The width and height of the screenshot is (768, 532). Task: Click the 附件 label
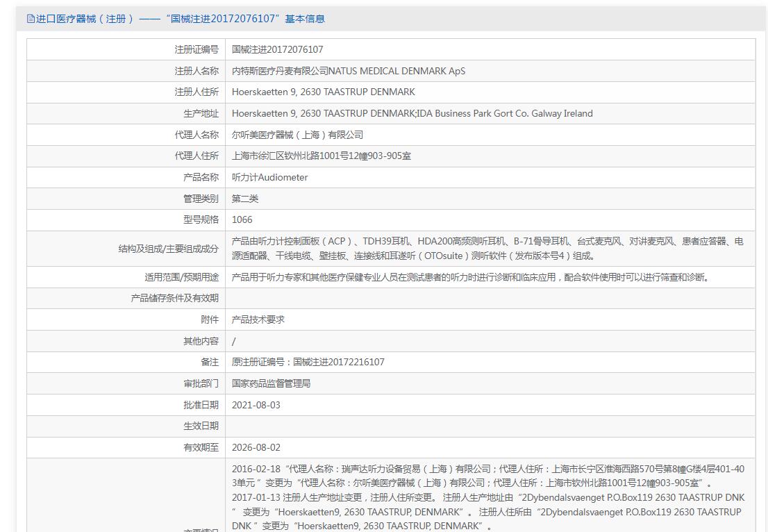(x=210, y=320)
